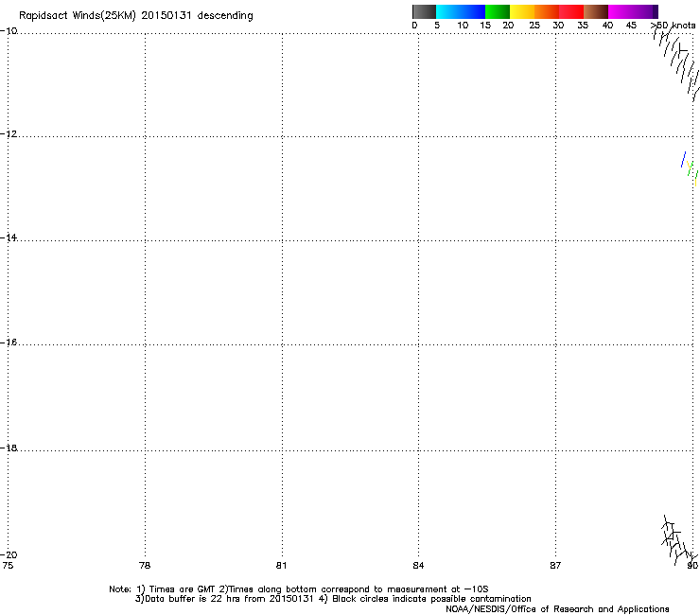The image size is (700, 615).
Task: Click the latitude label -16
Action: (x=9, y=343)
